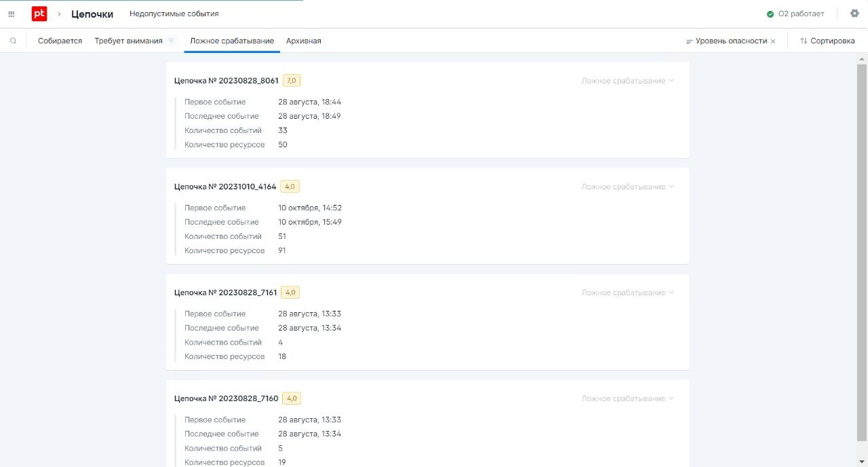Remove the 'Уровень опасности' sort with the X

(x=773, y=41)
